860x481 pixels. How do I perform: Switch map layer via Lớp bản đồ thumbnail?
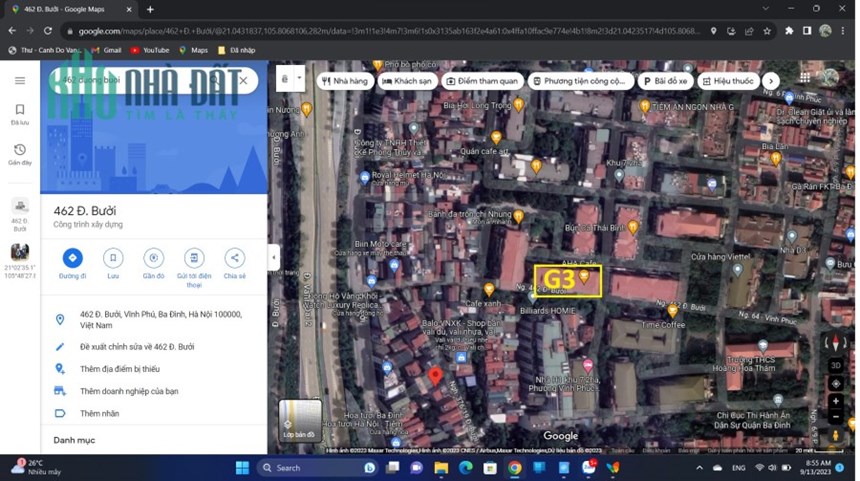point(299,420)
